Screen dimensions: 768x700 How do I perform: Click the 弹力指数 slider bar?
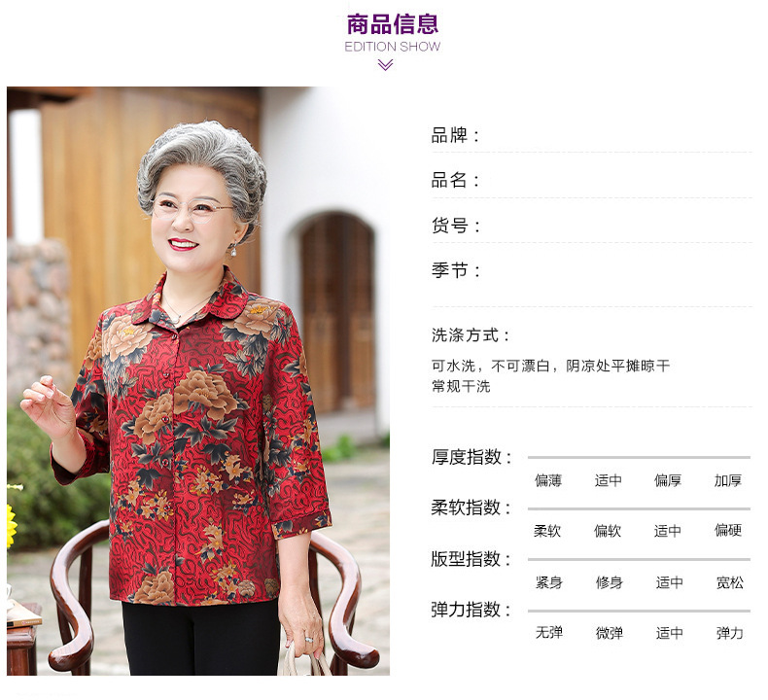[639, 611]
